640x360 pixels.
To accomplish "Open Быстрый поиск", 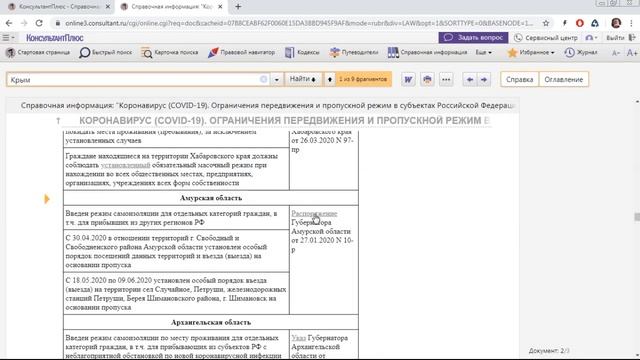I will 106,53.
